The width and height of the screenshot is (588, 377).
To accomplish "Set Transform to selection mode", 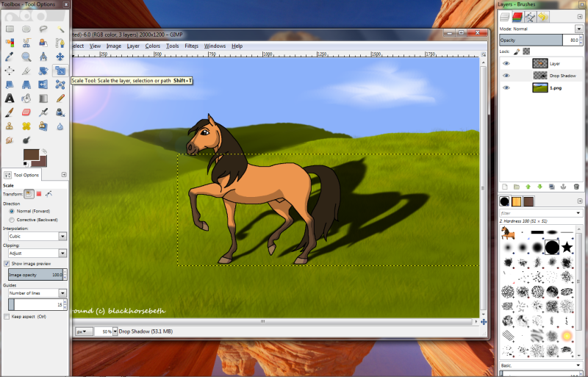I will point(39,194).
